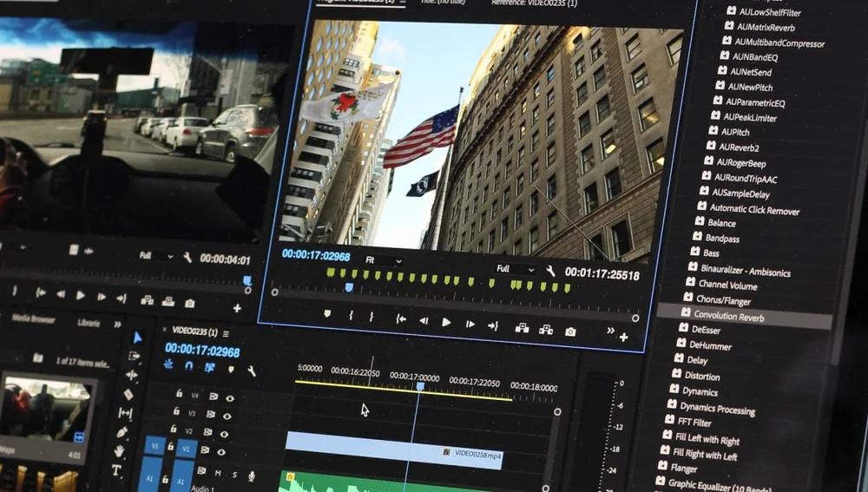Click Mark Out in the Program monitor
Screen dimensions: 868x492
(x=372, y=317)
